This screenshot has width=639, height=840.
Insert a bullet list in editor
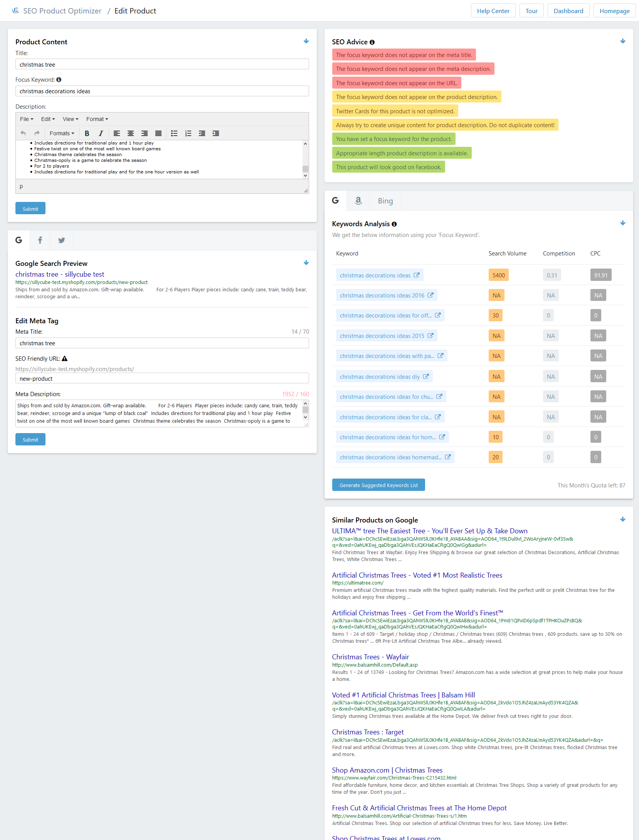pos(174,133)
